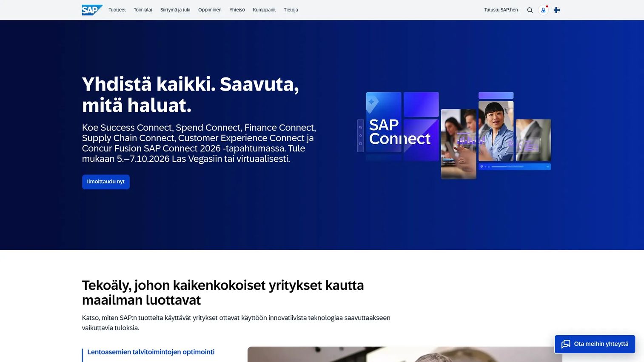Click the Yhdistä kaikki hero headline
Image resolution: width=644 pixels, height=362 pixels.
(191, 95)
